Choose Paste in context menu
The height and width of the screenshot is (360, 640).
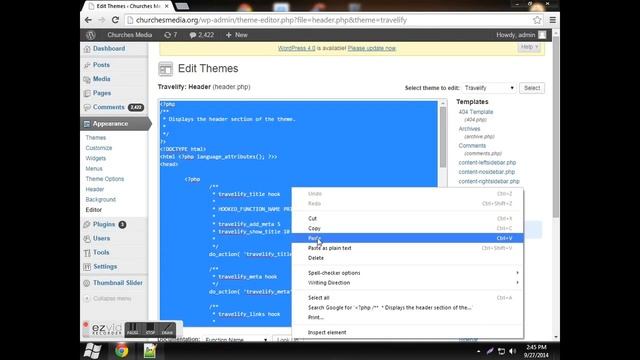408,238
